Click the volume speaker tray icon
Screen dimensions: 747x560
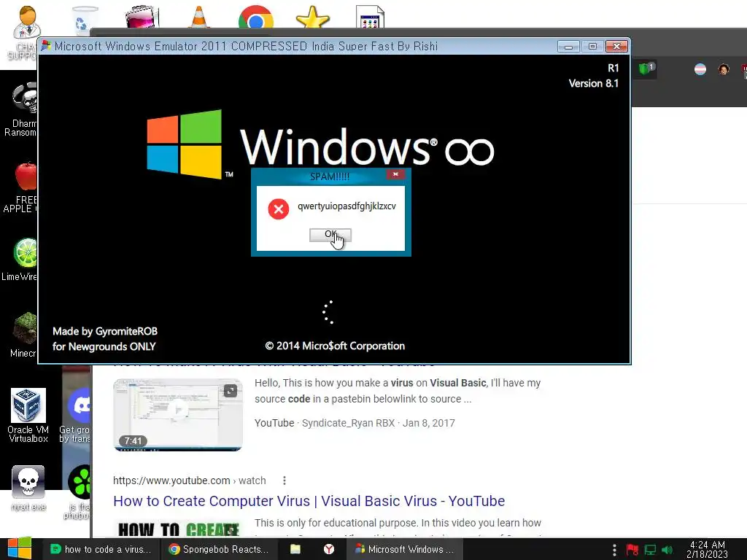pos(668,550)
